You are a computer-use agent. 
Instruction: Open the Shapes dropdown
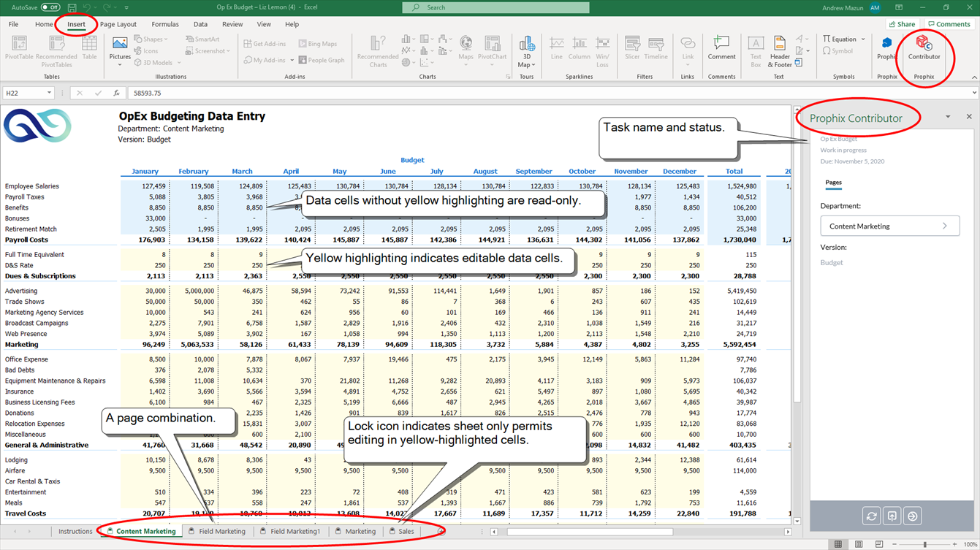point(151,39)
